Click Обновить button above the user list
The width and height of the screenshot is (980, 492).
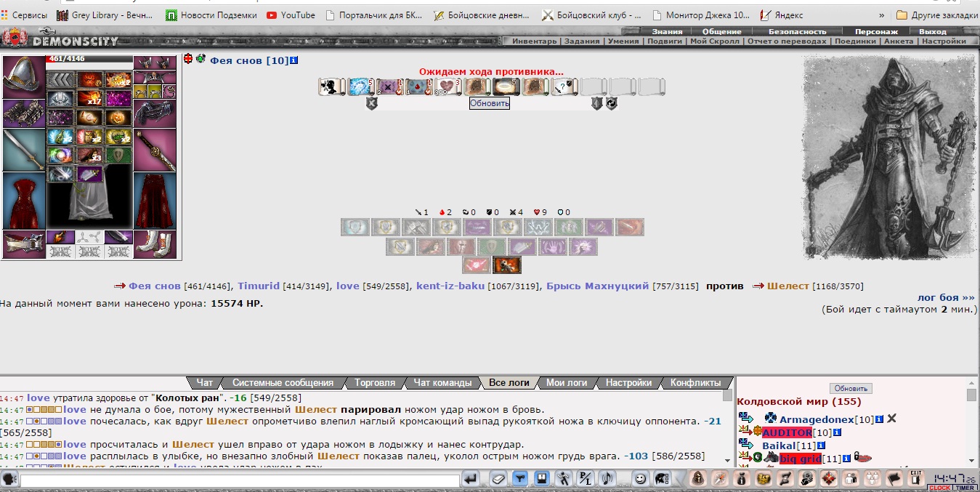click(851, 388)
